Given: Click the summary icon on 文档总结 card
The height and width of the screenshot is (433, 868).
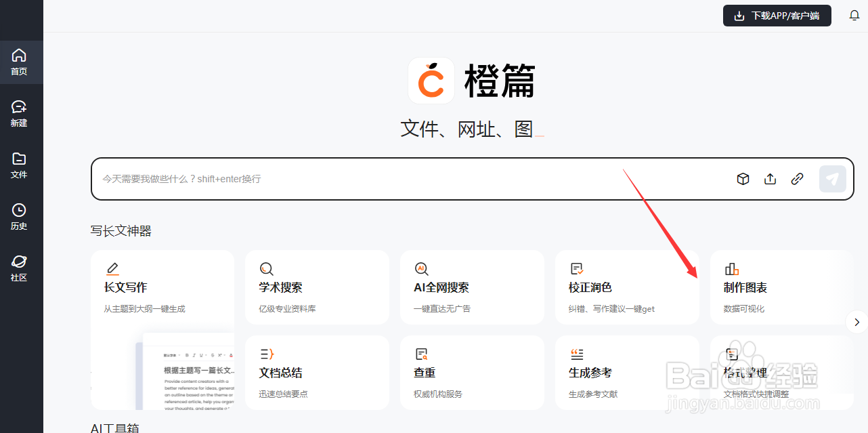Looking at the screenshot, I should (x=267, y=354).
